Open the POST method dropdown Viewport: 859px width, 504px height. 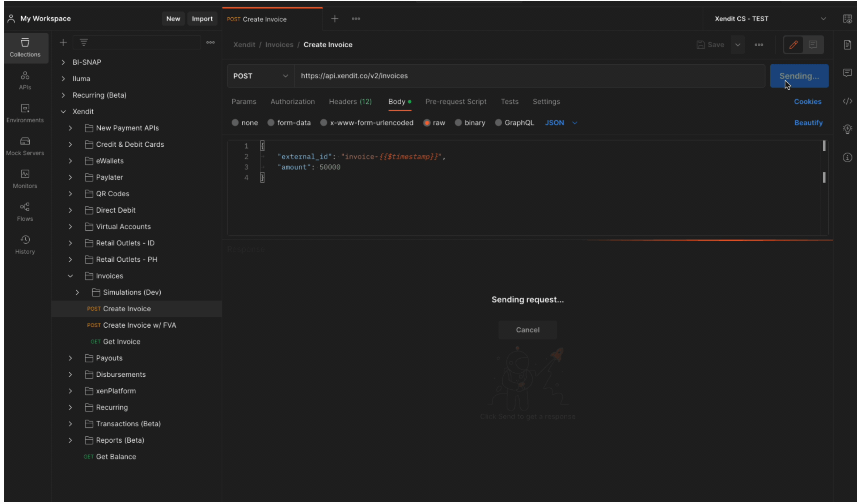point(261,76)
